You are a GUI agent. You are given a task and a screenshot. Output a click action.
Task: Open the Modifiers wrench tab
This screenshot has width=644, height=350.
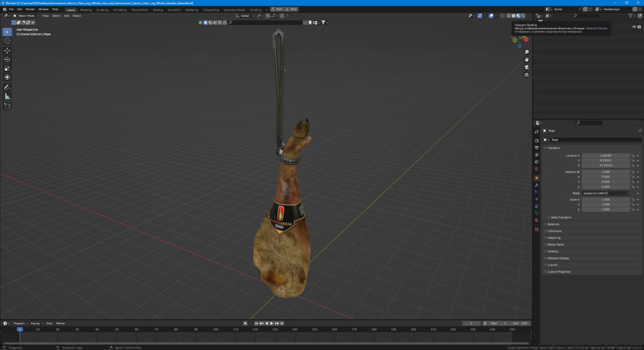click(537, 185)
